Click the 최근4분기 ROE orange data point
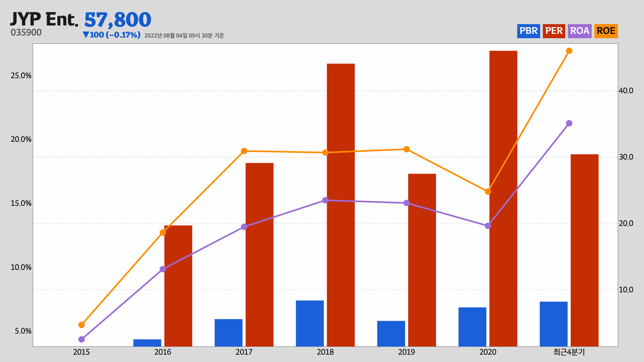Image resolution: width=644 pixels, height=362 pixels. click(x=569, y=51)
